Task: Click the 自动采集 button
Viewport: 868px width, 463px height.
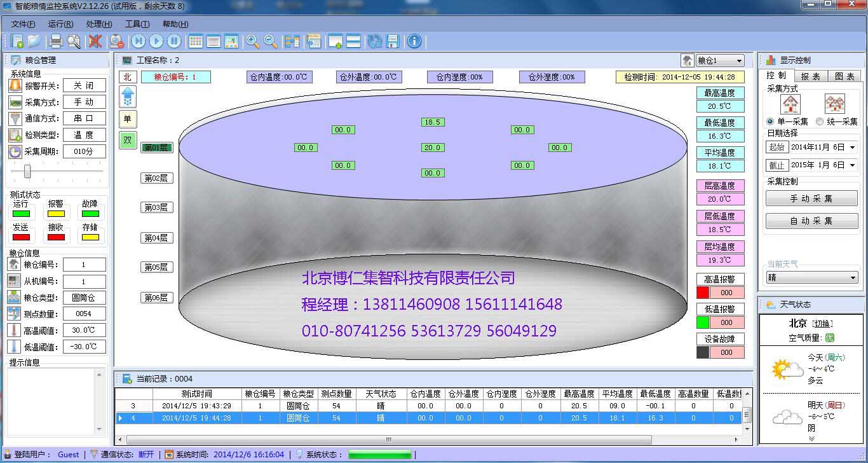Action: point(811,221)
